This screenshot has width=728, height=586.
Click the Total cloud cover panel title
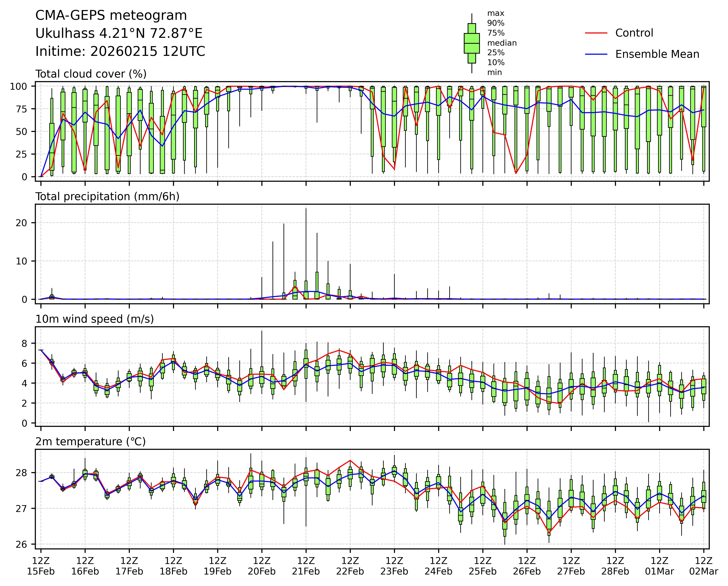click(x=91, y=74)
